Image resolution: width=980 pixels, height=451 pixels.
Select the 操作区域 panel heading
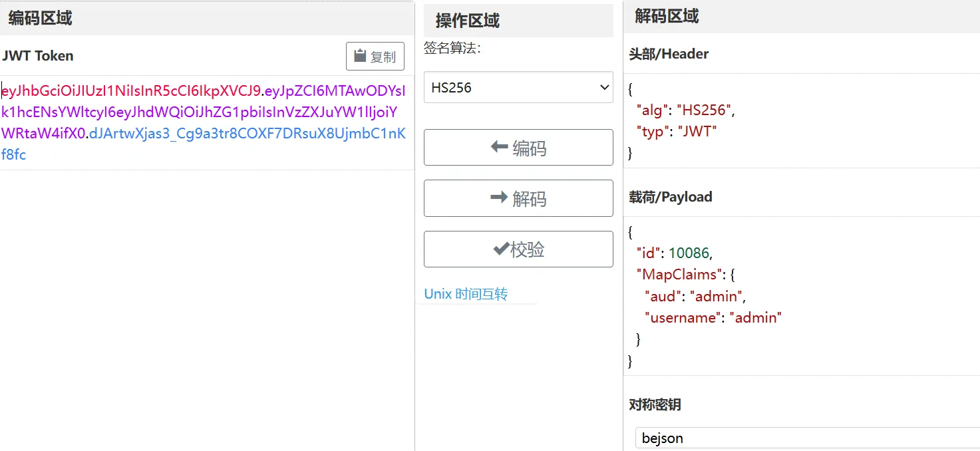(467, 21)
